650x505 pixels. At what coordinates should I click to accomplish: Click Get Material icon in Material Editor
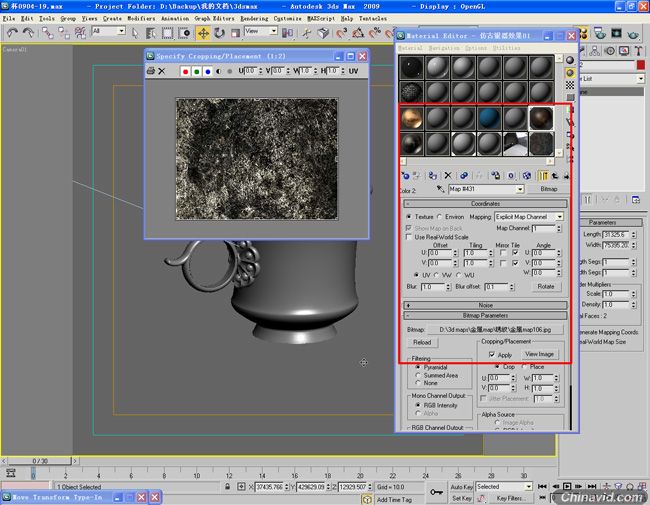click(x=405, y=176)
